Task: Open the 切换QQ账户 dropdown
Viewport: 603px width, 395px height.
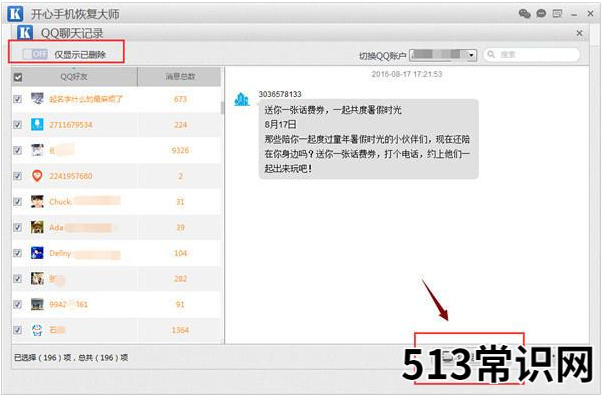Action: (443, 55)
